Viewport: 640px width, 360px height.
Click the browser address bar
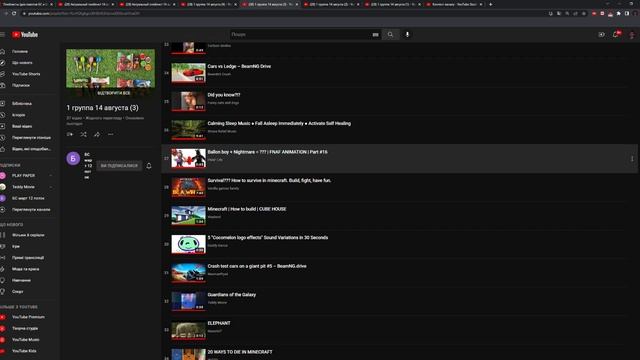[282, 13]
